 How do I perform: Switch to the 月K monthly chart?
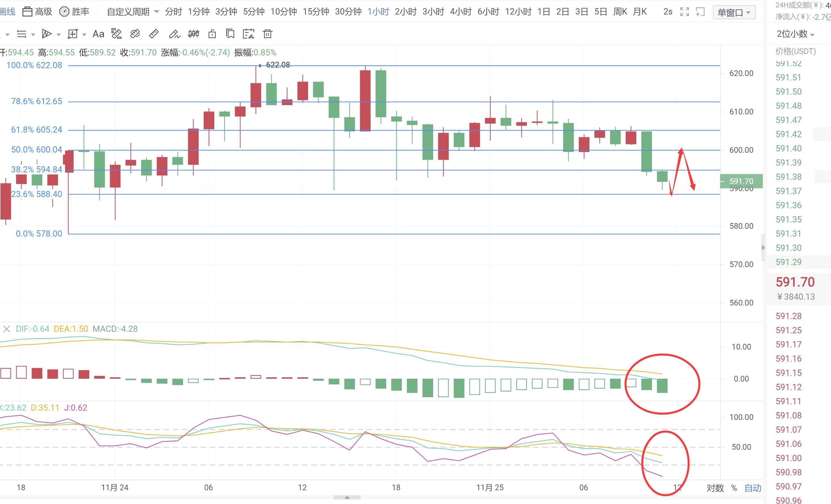(x=640, y=12)
